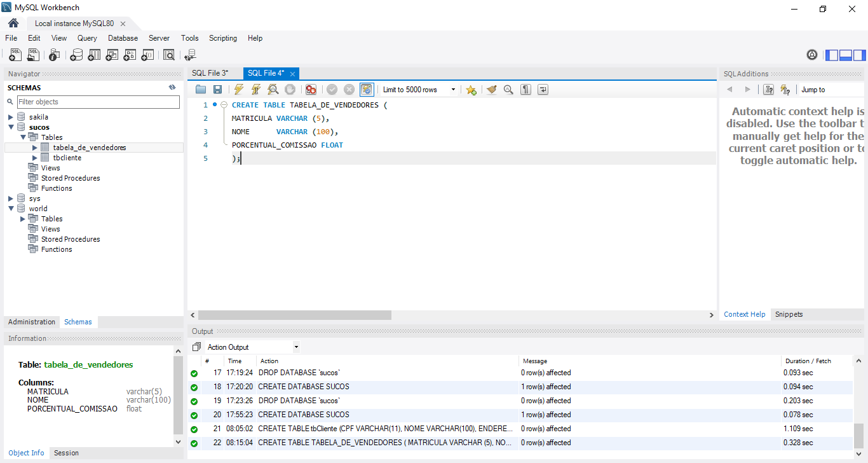Switch to Administration tab
The image size is (868, 463).
click(x=32, y=322)
